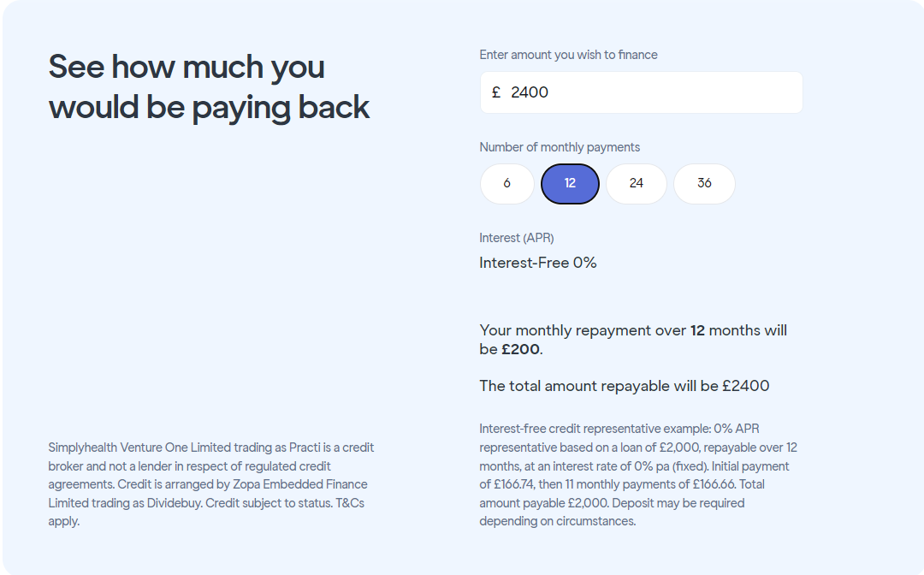Click the "See how much you would be paying back" heading

pyautogui.click(x=209, y=87)
